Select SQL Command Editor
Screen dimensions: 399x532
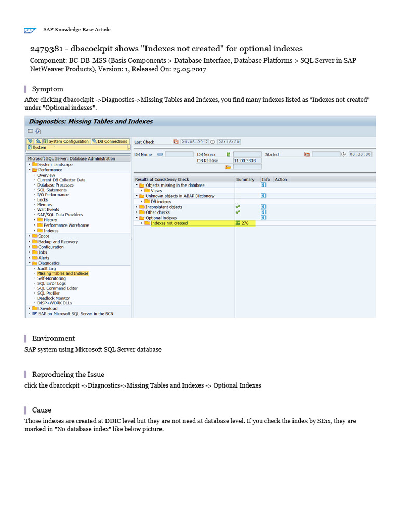coord(58,288)
